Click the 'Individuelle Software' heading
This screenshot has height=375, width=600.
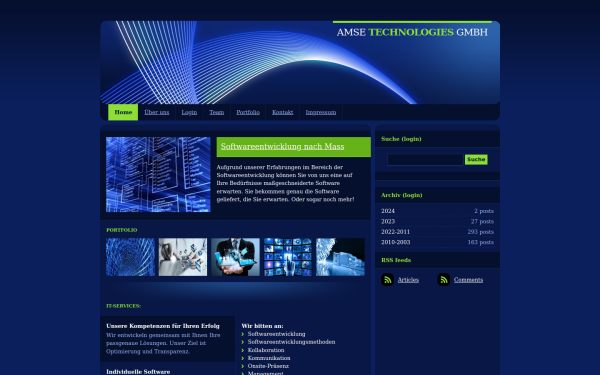point(138,372)
